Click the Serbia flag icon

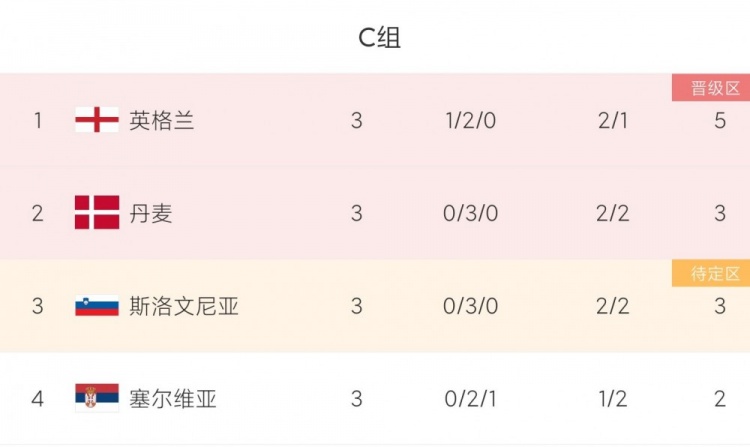[x=97, y=399]
